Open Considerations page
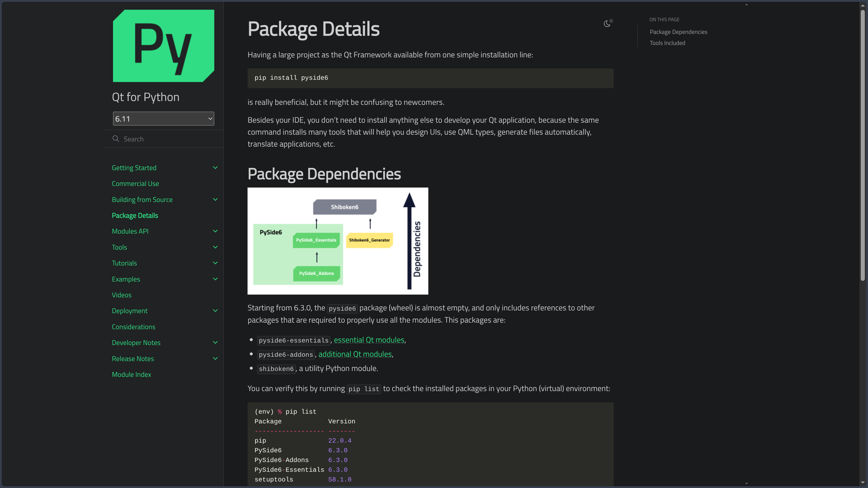868x488 pixels. pyautogui.click(x=133, y=327)
